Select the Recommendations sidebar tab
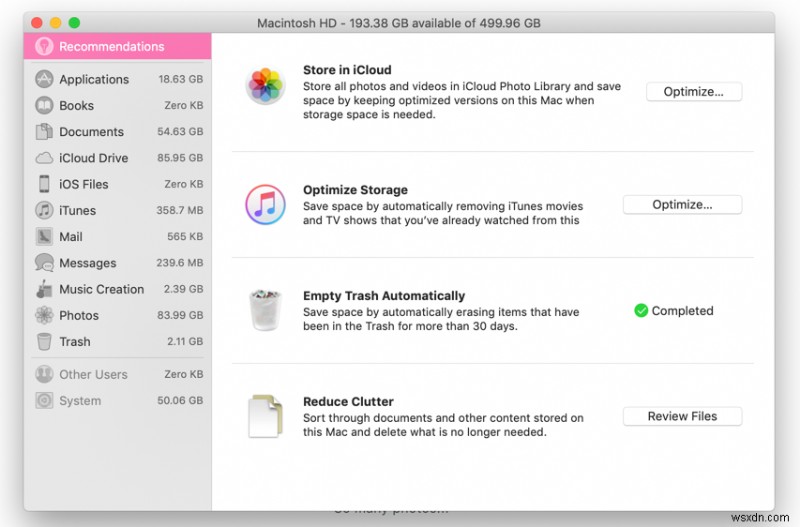The image size is (800, 527). tap(117, 46)
